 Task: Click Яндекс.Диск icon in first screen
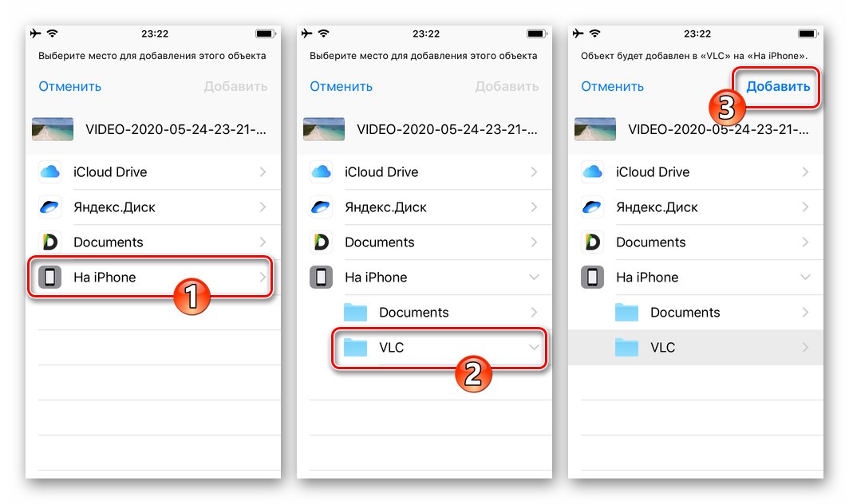coord(49,207)
